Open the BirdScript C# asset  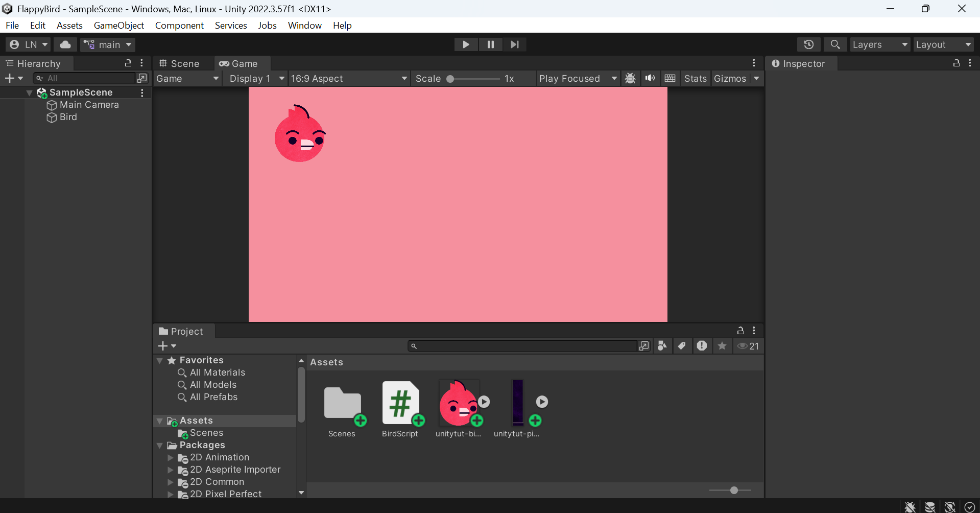(x=400, y=404)
